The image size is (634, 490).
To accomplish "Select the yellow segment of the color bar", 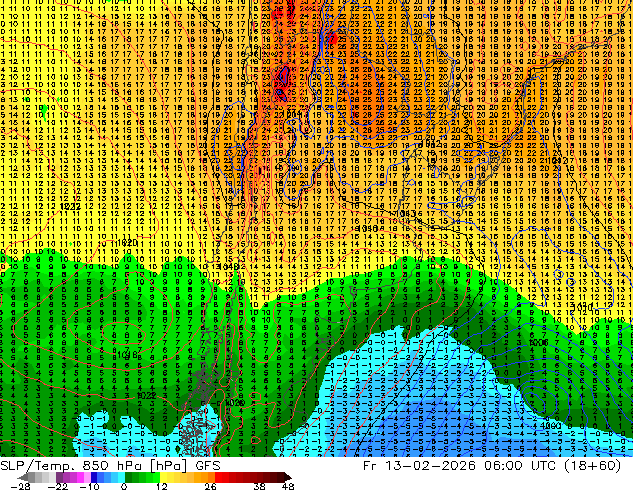I will pos(163,477).
